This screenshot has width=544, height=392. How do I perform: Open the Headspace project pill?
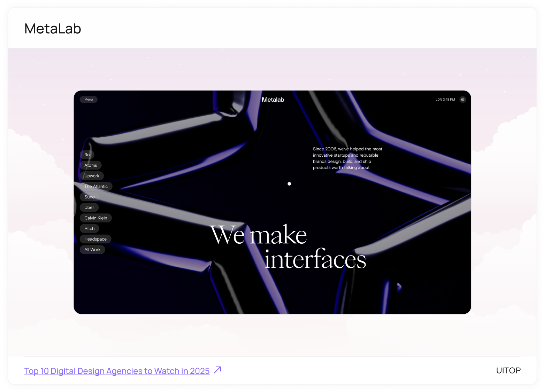(x=95, y=239)
